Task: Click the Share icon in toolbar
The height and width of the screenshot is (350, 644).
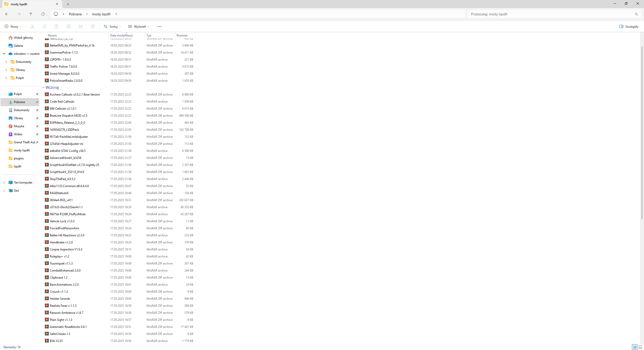Action: 81,26
